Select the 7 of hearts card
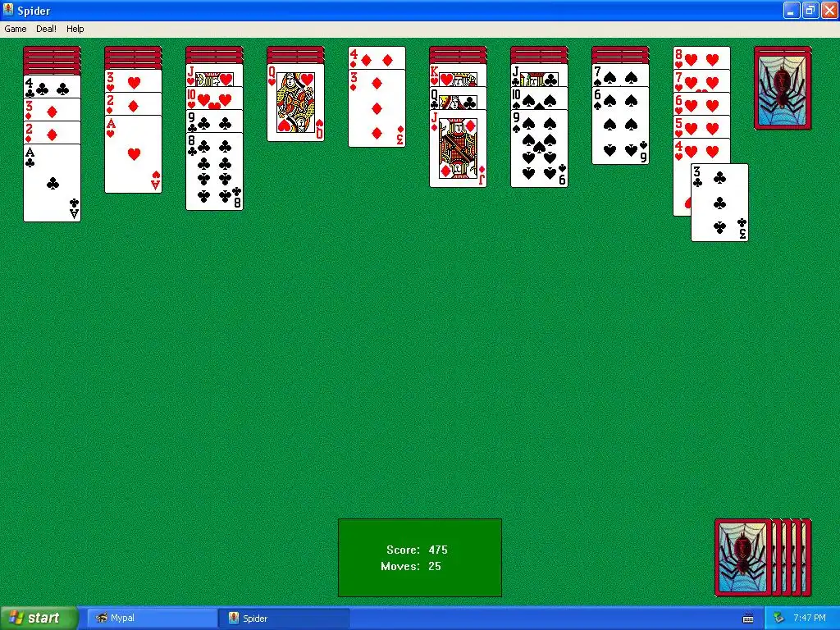The height and width of the screenshot is (630, 840). (702, 81)
